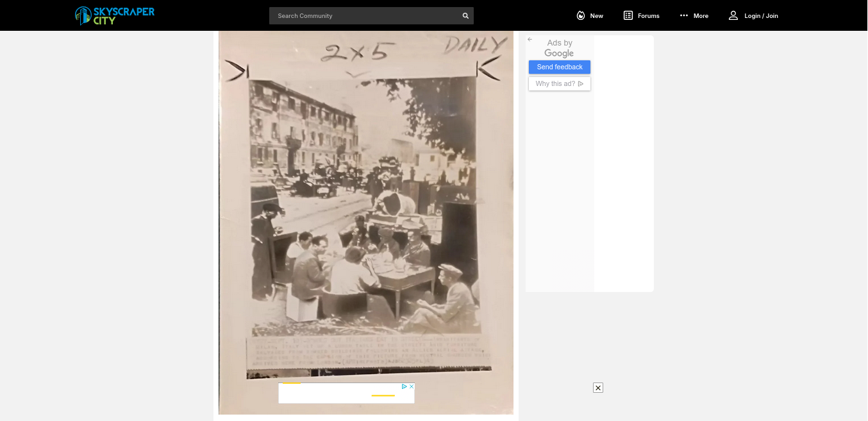868x421 pixels.
Task: Click the Forums list icon
Action: pos(628,15)
